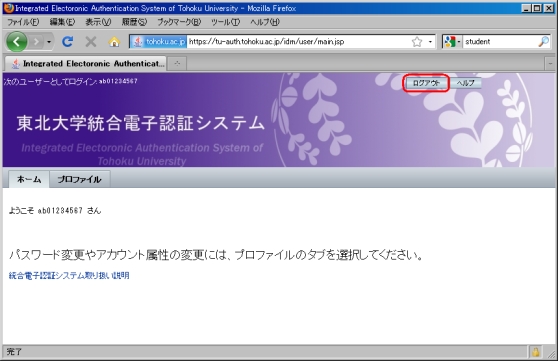This screenshot has width=558, height=361.
Task: Click the search box containing 'student'
Action: pos(500,42)
